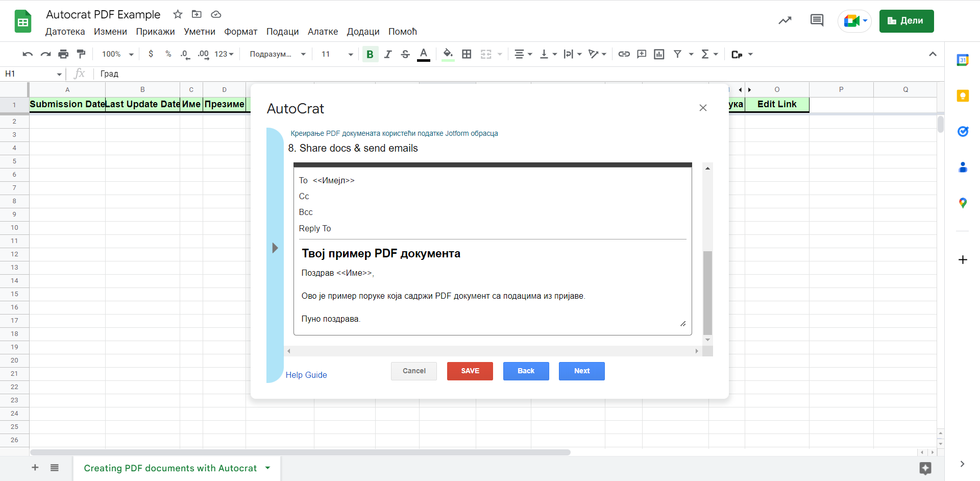Open the Додаци menu
This screenshot has height=481, width=980.
[x=363, y=32]
